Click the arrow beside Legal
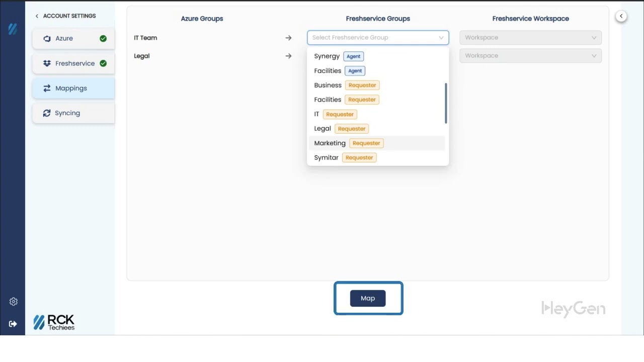Viewport: 644px width, 362px height. click(x=288, y=56)
